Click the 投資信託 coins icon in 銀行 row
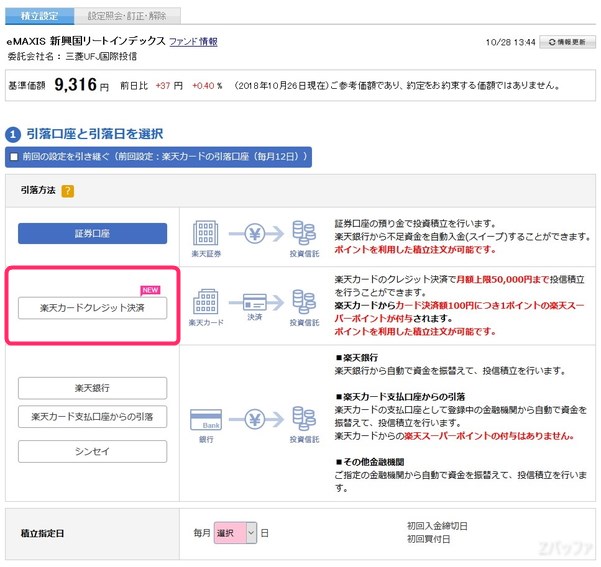The width and height of the screenshot is (601, 567). (x=304, y=419)
